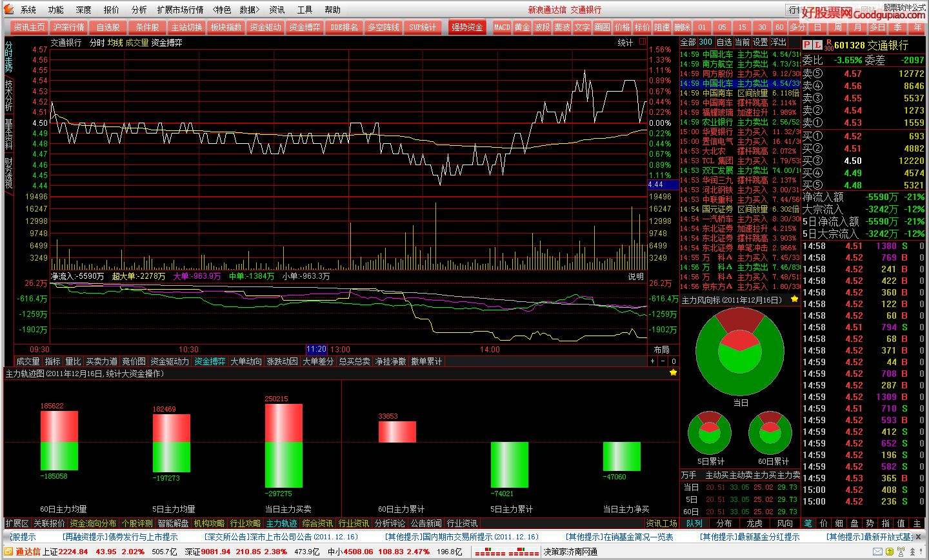
Task: Open the 布局 layout menu
Action: [661, 350]
